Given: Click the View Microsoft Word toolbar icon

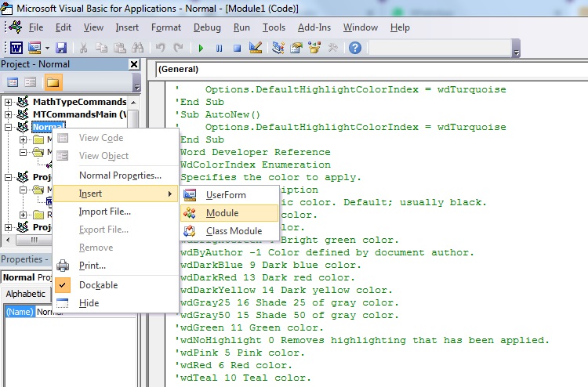Looking at the screenshot, I should pos(16,48).
